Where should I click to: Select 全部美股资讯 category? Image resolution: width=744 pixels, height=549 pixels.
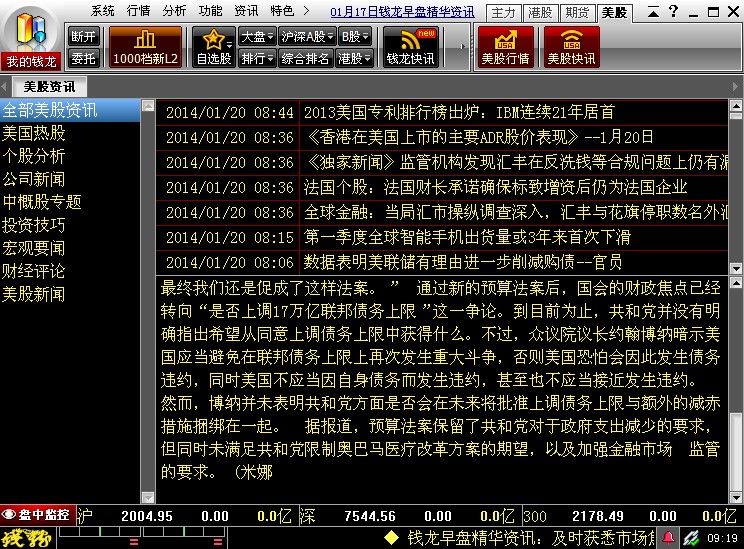70,110
